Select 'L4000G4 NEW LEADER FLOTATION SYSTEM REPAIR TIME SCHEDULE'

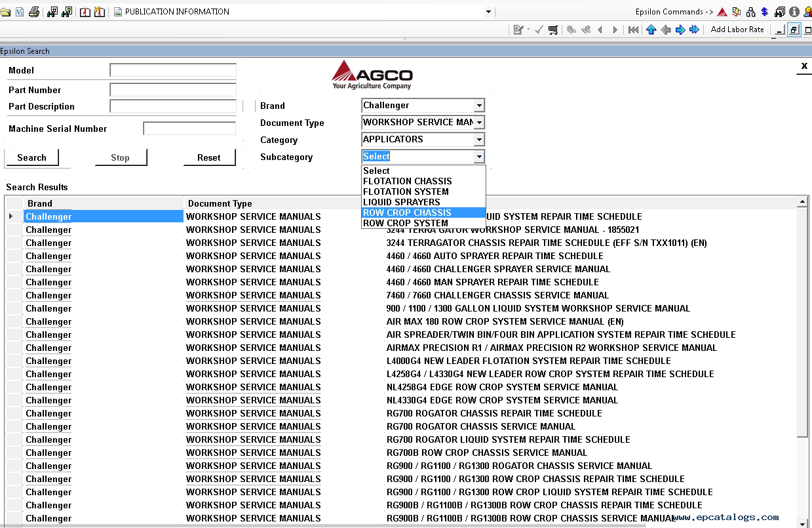point(401,361)
